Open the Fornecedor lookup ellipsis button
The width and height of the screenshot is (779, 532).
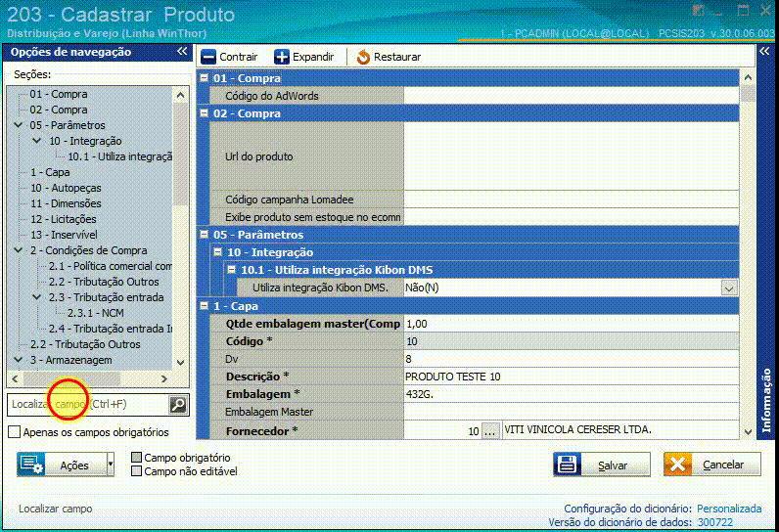(x=490, y=431)
